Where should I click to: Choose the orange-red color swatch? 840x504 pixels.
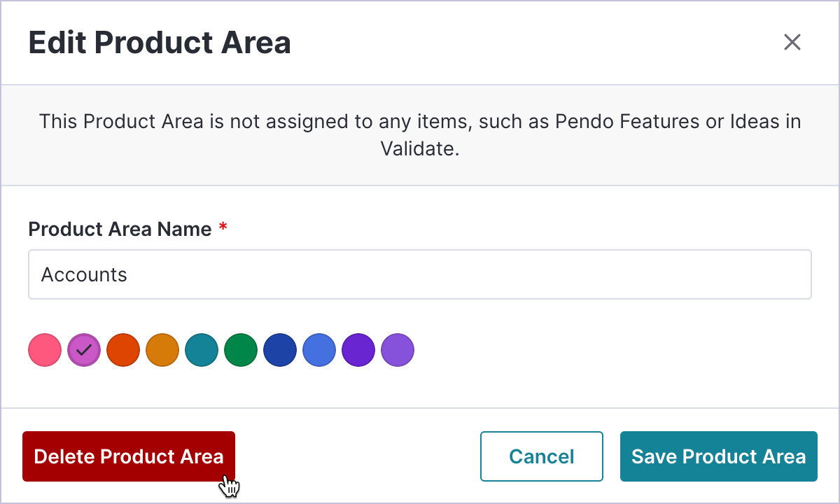click(x=123, y=349)
